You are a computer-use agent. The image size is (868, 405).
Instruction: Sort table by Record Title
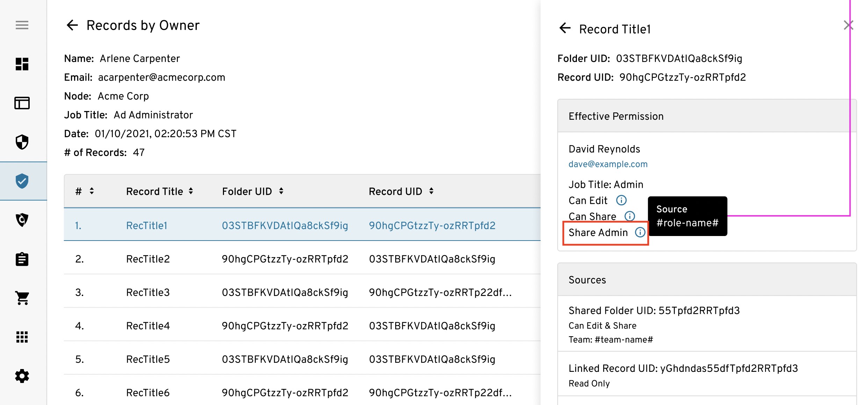point(191,191)
